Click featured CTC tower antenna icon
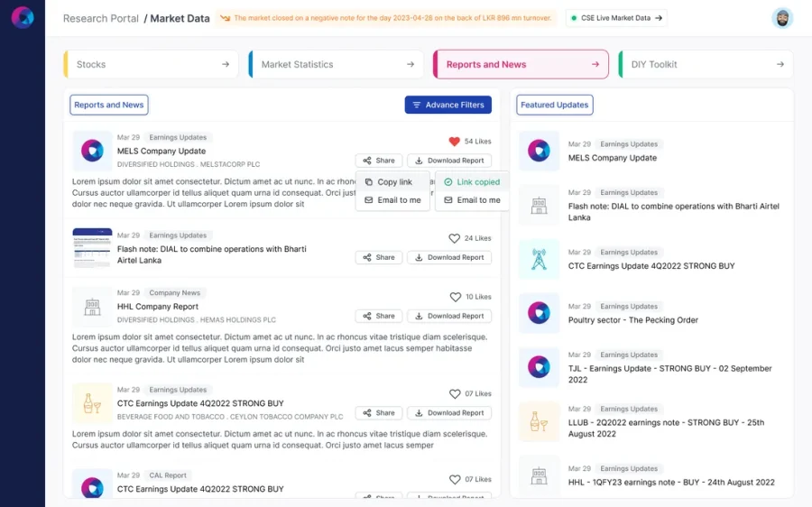This screenshot has width=812, height=507. (x=540, y=259)
